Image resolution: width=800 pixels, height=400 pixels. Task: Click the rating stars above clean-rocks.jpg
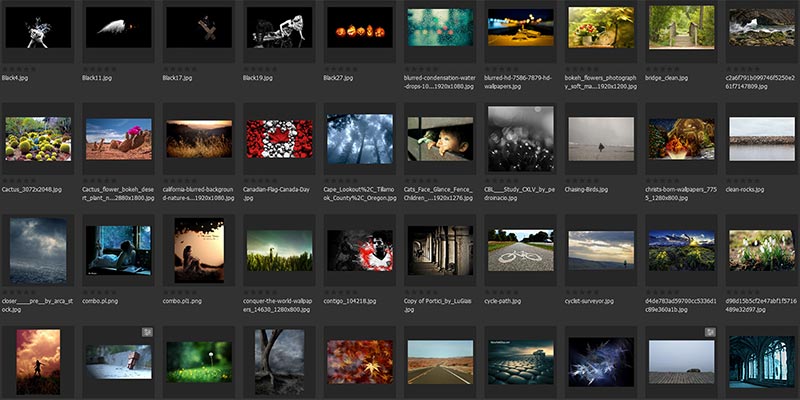(x=742, y=180)
